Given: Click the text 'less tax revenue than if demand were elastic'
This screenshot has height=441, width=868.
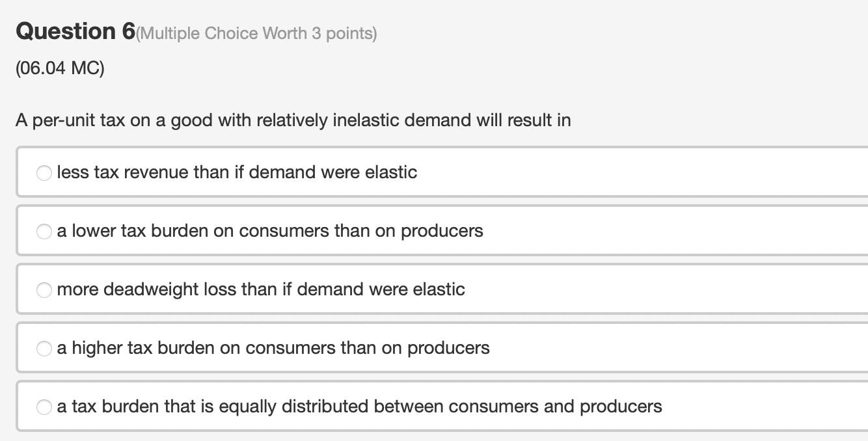Looking at the screenshot, I should tap(237, 172).
